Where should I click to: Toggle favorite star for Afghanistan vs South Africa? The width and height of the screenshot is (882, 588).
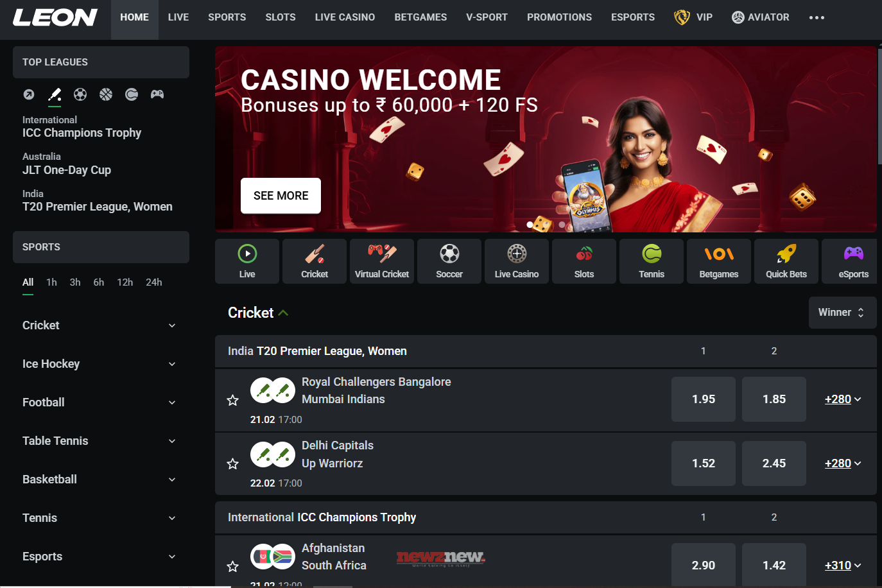click(233, 566)
